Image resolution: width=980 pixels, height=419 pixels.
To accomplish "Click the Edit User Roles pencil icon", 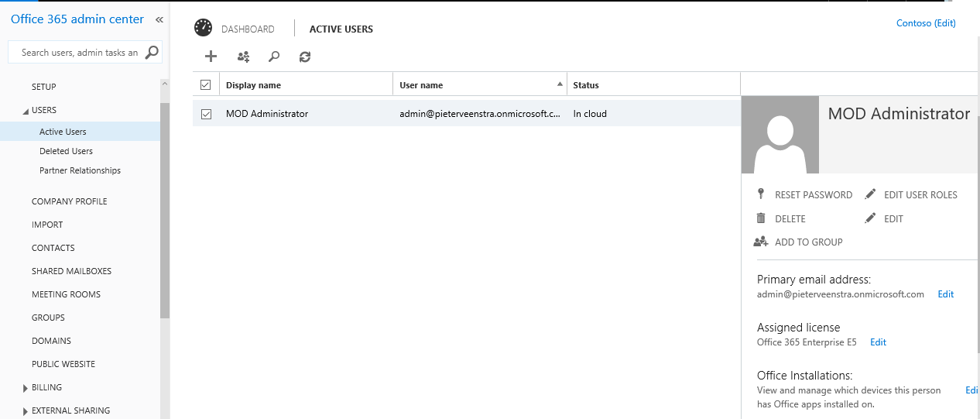I will pos(870,194).
